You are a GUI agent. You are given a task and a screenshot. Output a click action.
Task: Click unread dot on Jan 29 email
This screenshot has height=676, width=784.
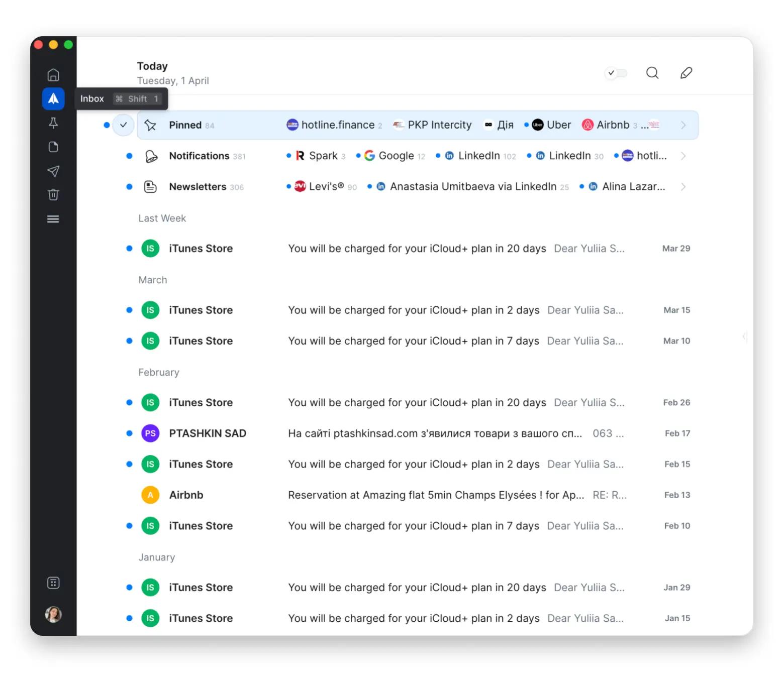pyautogui.click(x=129, y=588)
